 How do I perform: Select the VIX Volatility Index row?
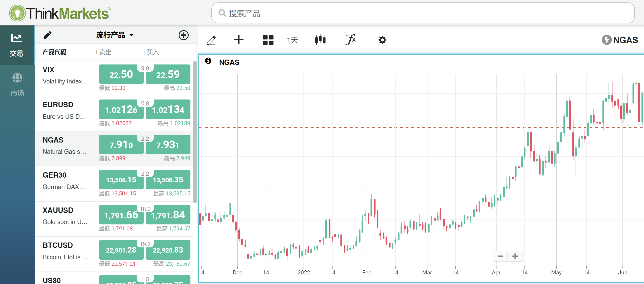tap(114, 78)
